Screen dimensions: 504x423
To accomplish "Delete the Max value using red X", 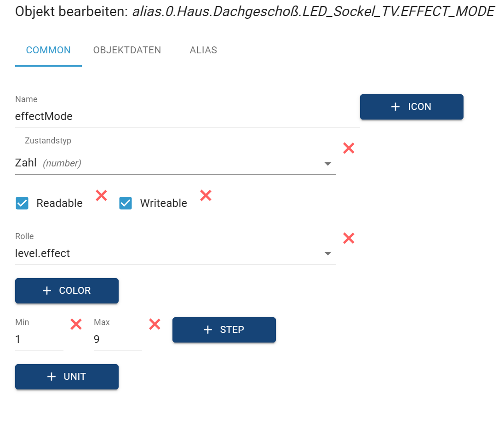I will pyautogui.click(x=155, y=325).
